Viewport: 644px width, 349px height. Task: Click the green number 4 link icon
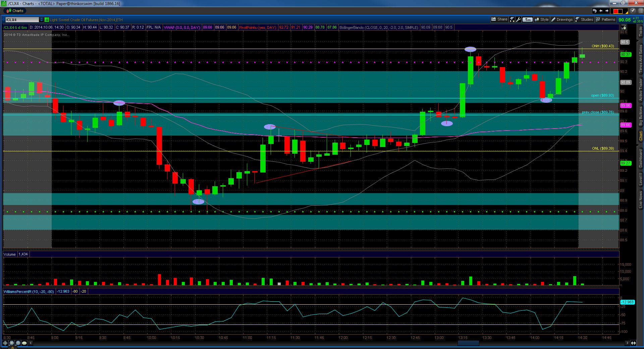point(47,20)
